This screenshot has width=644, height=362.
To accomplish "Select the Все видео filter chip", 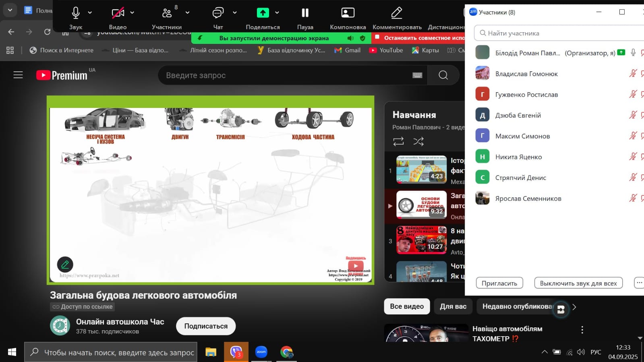I will [x=407, y=306].
